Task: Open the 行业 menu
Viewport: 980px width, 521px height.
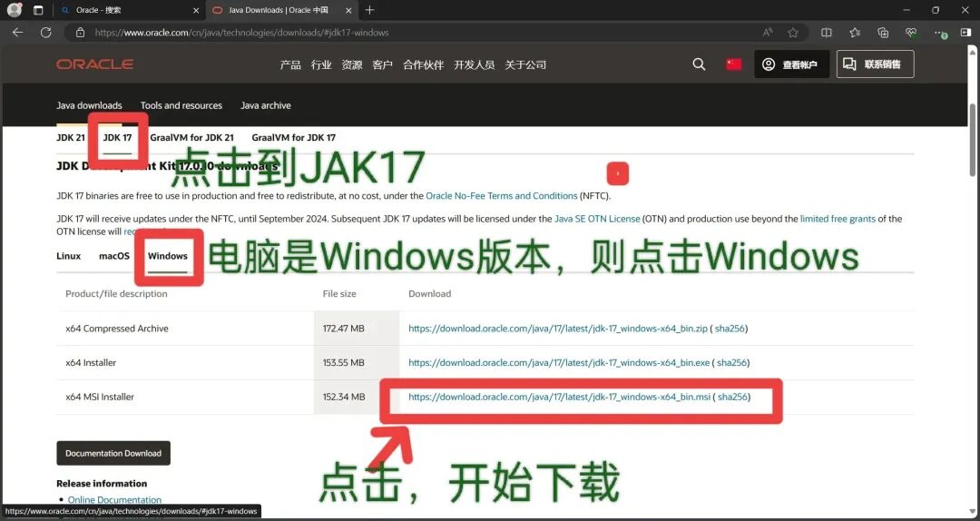Action: [321, 65]
